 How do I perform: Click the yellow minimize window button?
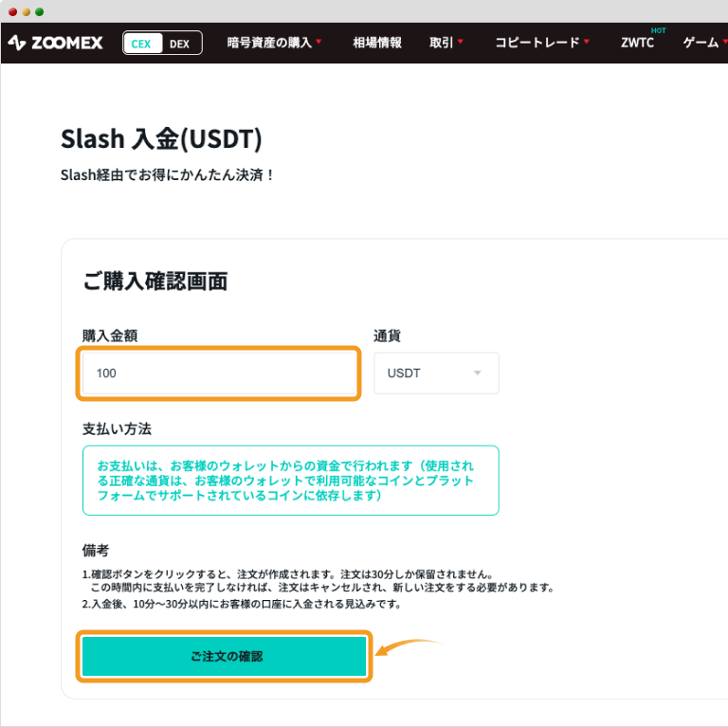[x=26, y=11]
